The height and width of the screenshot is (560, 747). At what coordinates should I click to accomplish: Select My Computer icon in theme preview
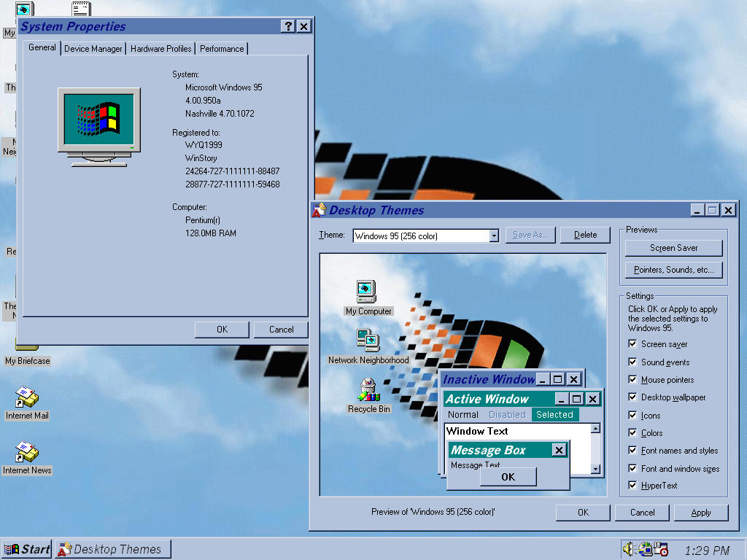pos(366,292)
